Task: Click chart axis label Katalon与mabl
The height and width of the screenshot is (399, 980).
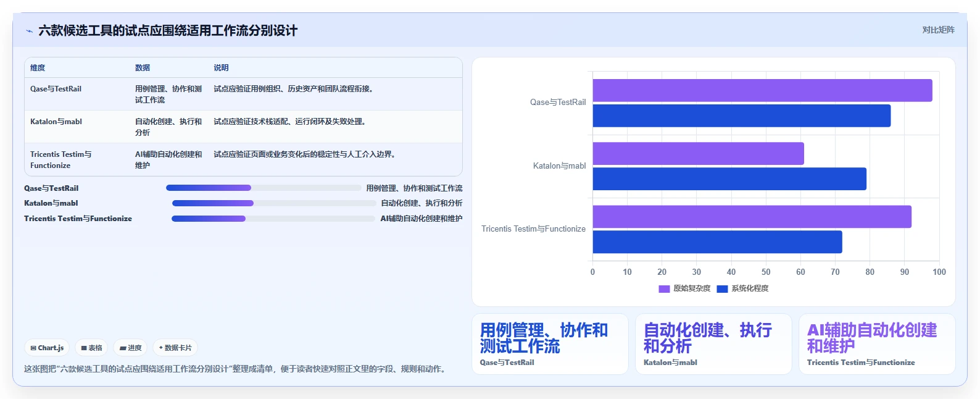Action: tap(560, 166)
